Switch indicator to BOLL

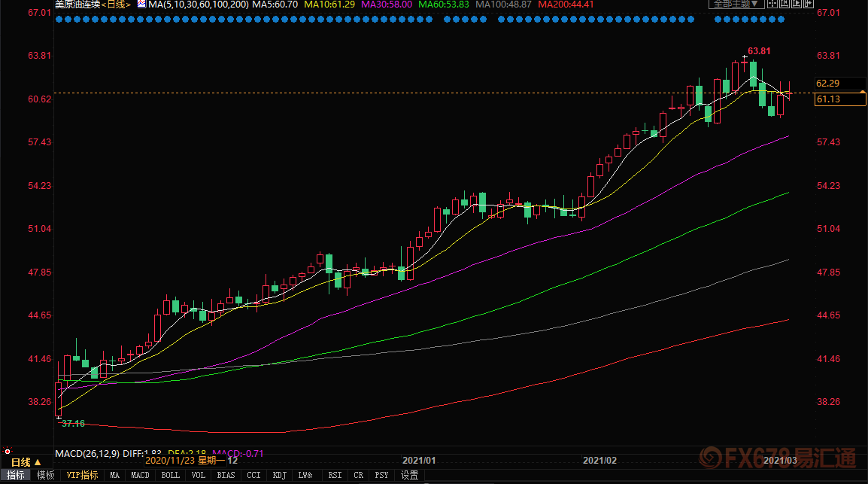coord(171,475)
